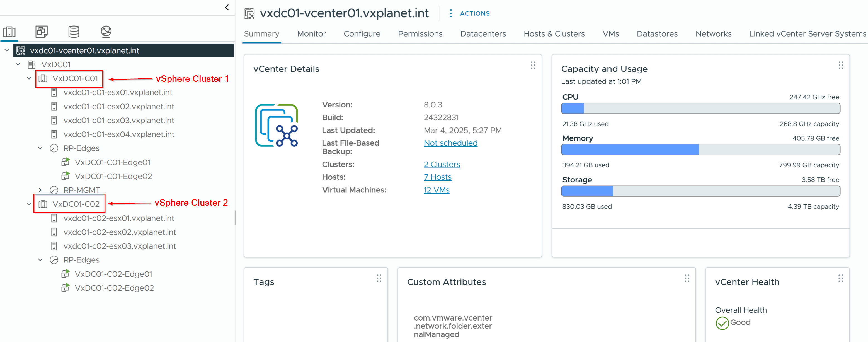Image resolution: width=868 pixels, height=342 pixels.
Task: Collapse the VxDC01 datacenter node
Action: pos(18,64)
